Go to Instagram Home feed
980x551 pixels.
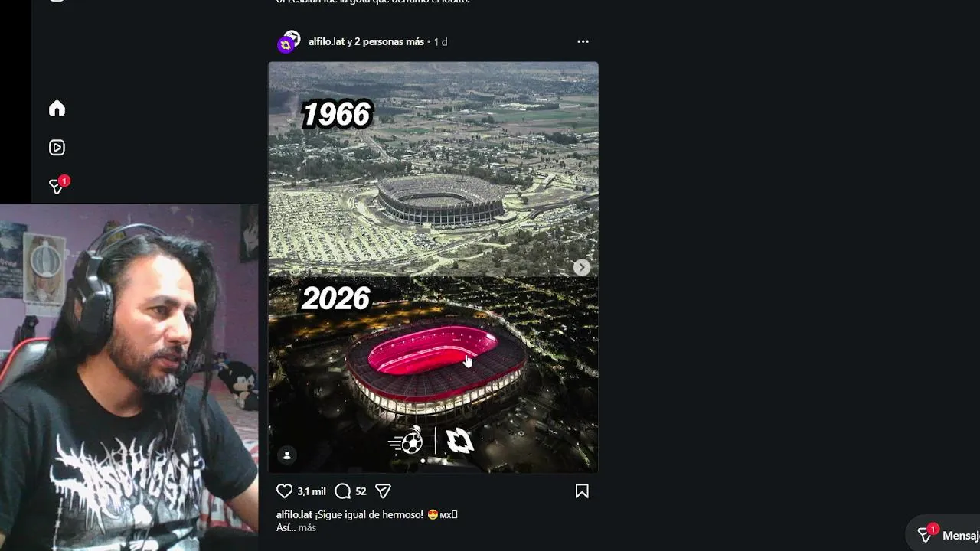click(57, 109)
